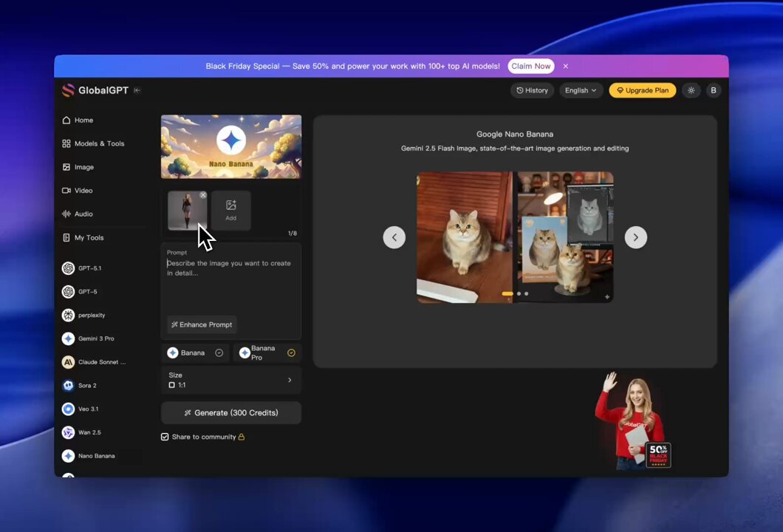Select the GPT-5.1 model icon
The image size is (783, 532).
pos(69,268)
